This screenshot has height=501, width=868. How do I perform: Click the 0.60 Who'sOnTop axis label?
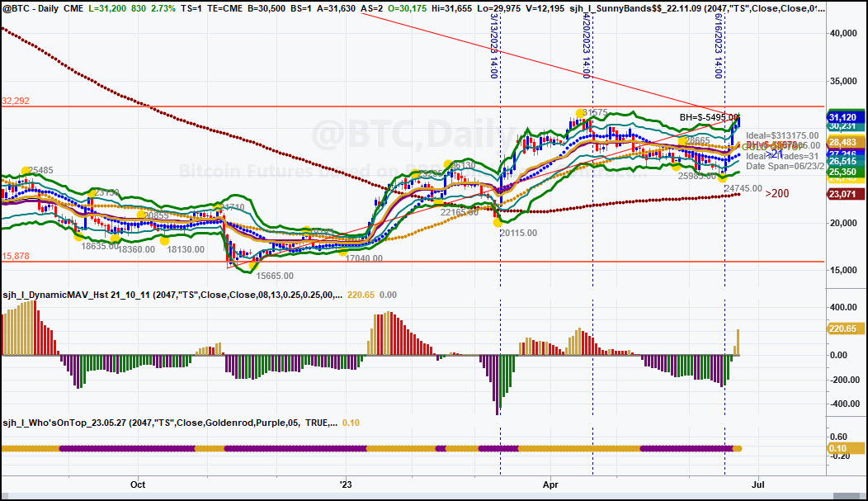pyautogui.click(x=838, y=437)
